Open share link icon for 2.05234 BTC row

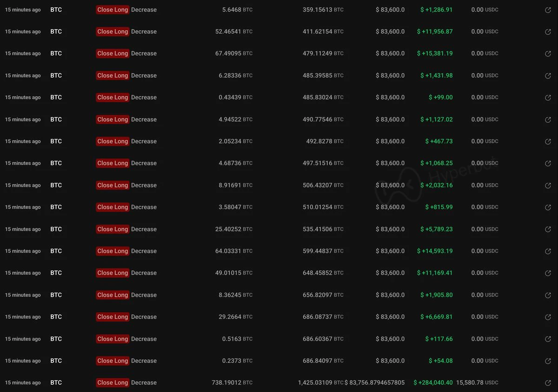[548, 141]
